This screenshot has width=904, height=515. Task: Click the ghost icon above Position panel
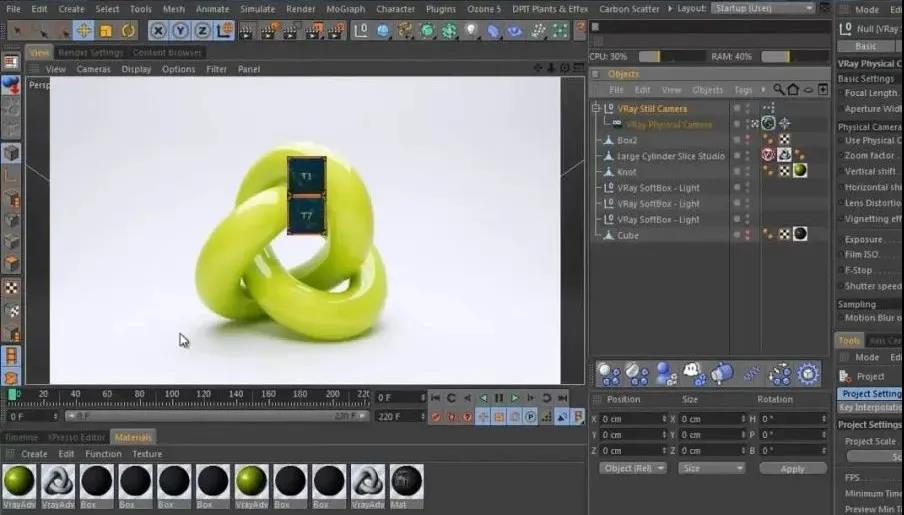694,374
